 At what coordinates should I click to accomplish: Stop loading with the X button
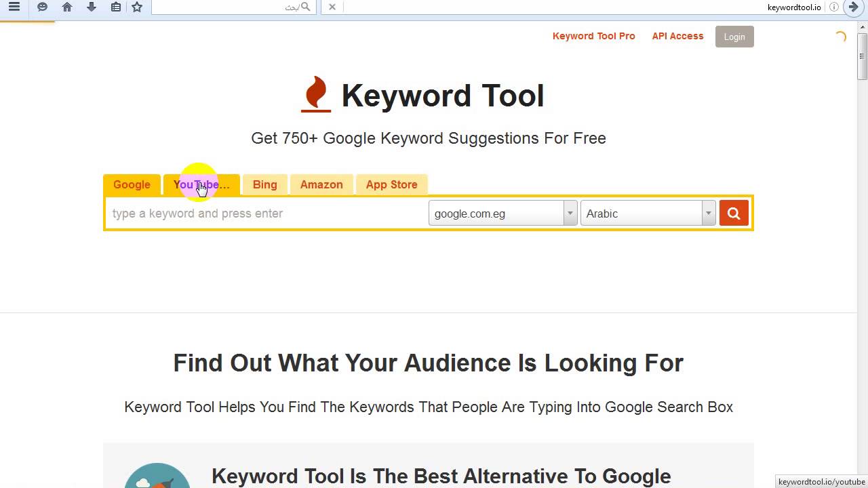coord(332,7)
